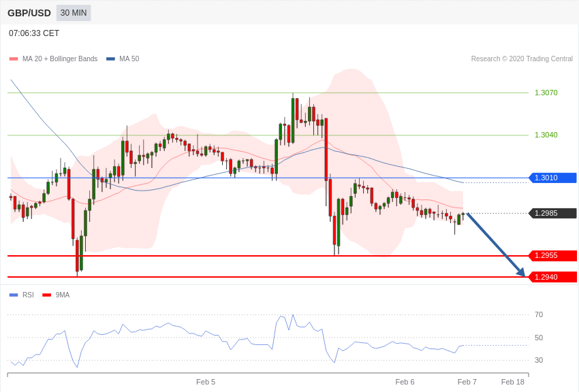
Task: Click the red 1.2940 support price tag
Action: click(x=553, y=277)
